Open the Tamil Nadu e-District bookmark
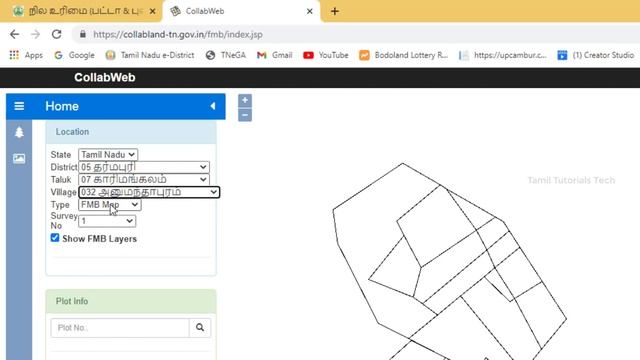This screenshot has width=640, height=360. point(150,55)
